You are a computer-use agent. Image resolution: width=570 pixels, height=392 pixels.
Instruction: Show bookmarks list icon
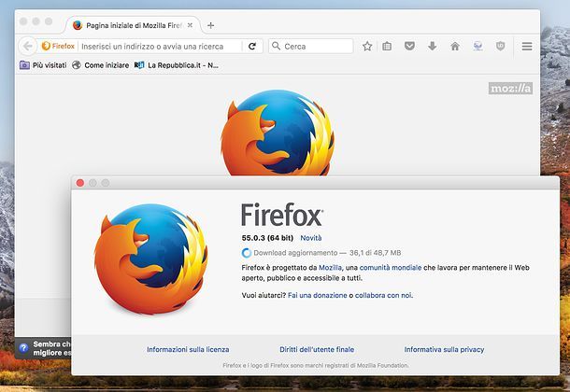tap(387, 46)
